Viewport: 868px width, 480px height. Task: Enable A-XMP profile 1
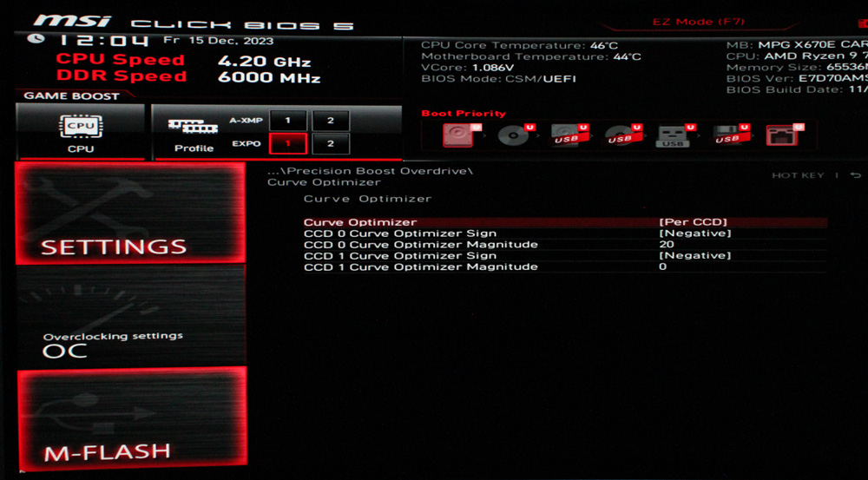click(x=288, y=120)
